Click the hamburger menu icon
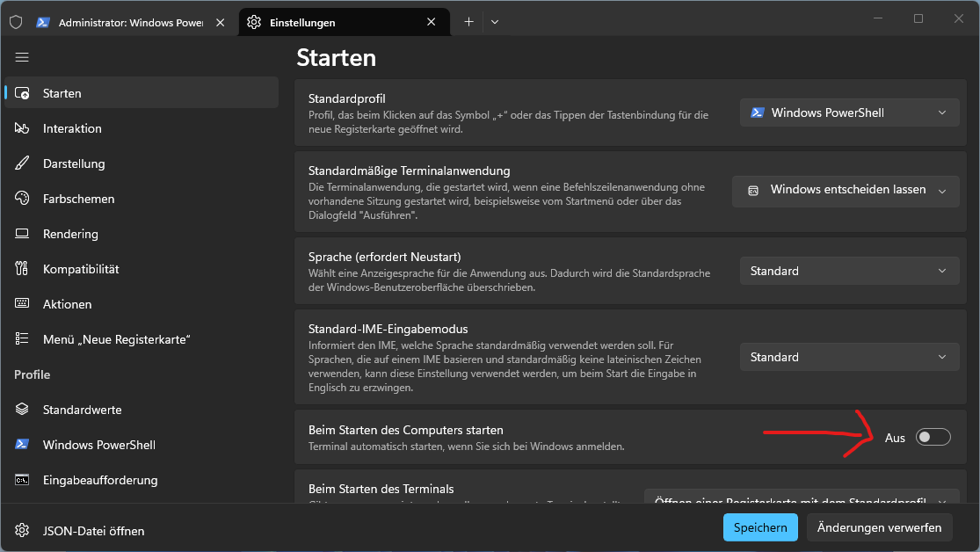 point(21,57)
